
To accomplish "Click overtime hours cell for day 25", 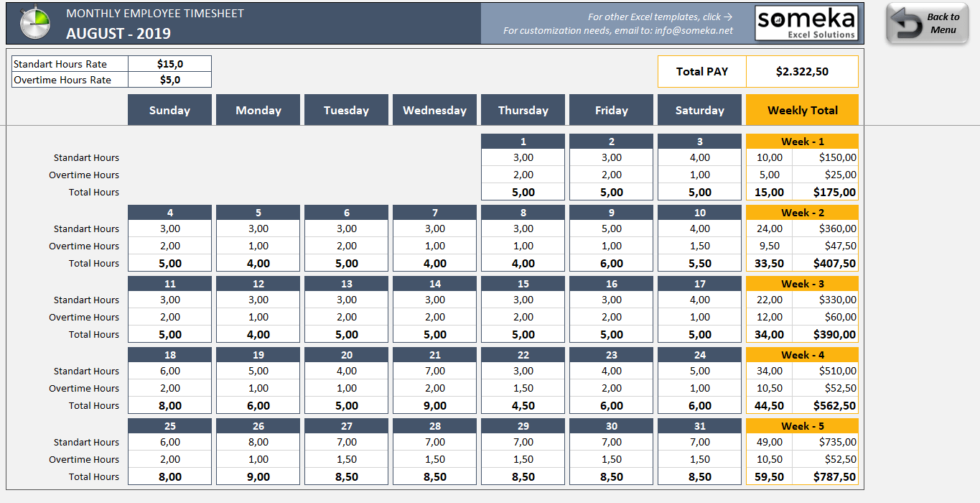I will [x=169, y=459].
